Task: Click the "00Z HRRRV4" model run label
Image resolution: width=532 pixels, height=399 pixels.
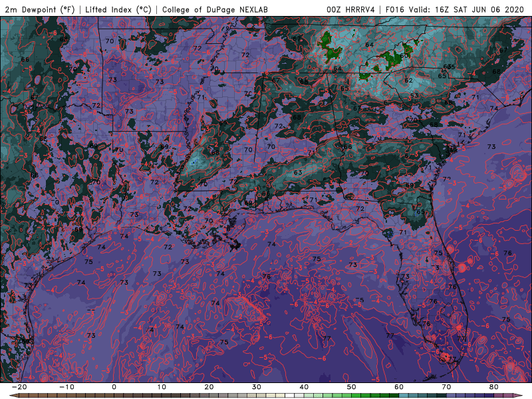Action: click(350, 9)
